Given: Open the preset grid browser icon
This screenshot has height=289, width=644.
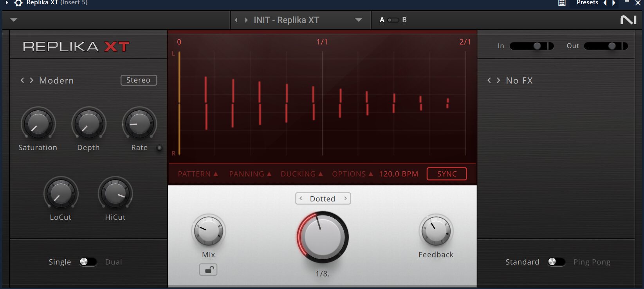Looking at the screenshot, I should click(562, 3).
